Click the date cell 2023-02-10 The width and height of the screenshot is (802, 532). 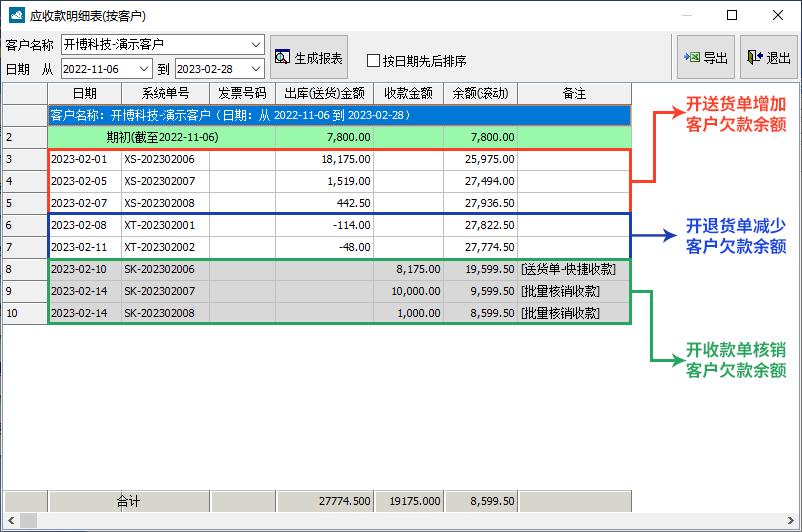coord(84,269)
